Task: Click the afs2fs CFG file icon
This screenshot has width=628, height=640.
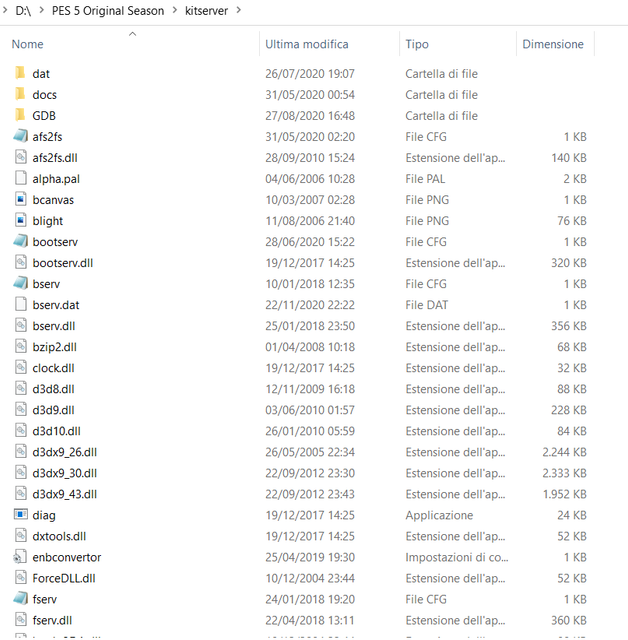Action: 21,137
